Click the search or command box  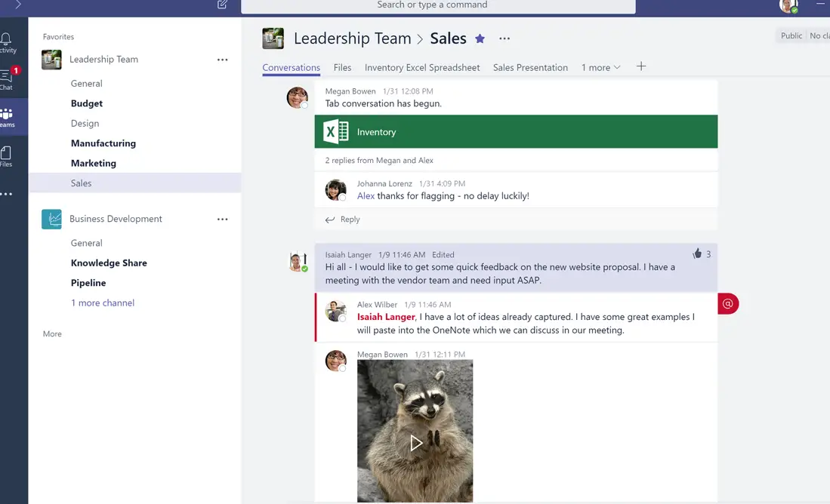(x=438, y=6)
